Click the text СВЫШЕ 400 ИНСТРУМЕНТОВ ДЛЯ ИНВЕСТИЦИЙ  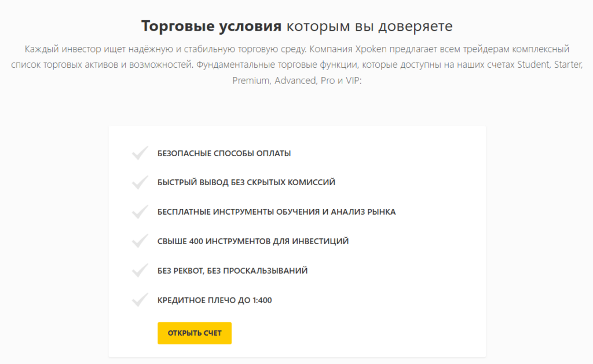click(x=252, y=241)
